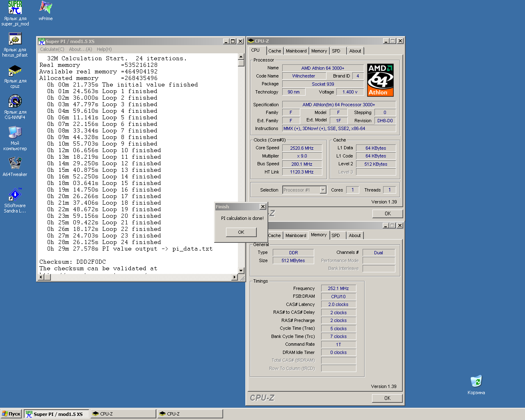Close the upper CPU-Z window
Screen dimensions: 525x420
pos(400,41)
